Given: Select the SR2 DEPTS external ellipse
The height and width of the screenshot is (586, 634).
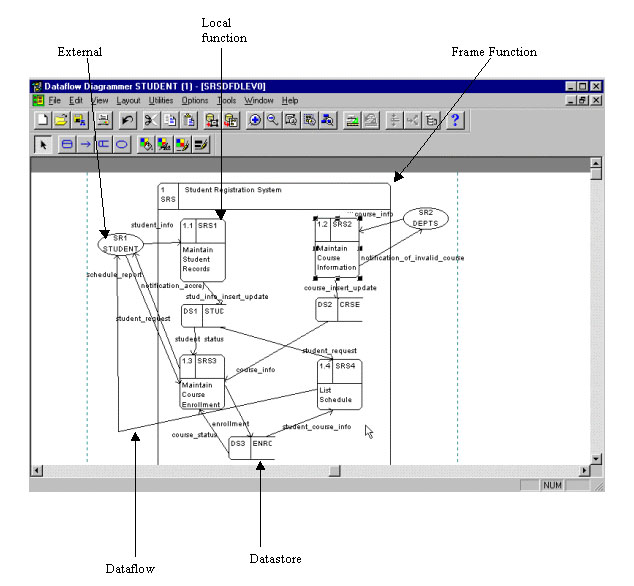Looking at the screenshot, I should [x=426, y=218].
